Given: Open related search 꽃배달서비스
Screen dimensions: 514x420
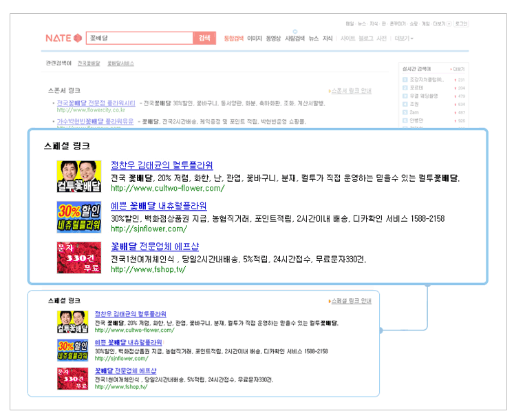Looking at the screenshot, I should pyautogui.click(x=120, y=63).
